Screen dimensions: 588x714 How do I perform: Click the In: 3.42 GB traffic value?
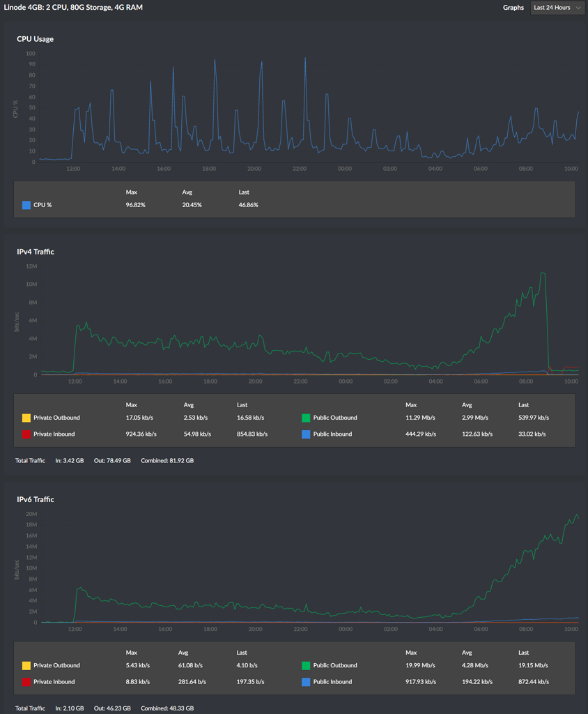click(70, 460)
